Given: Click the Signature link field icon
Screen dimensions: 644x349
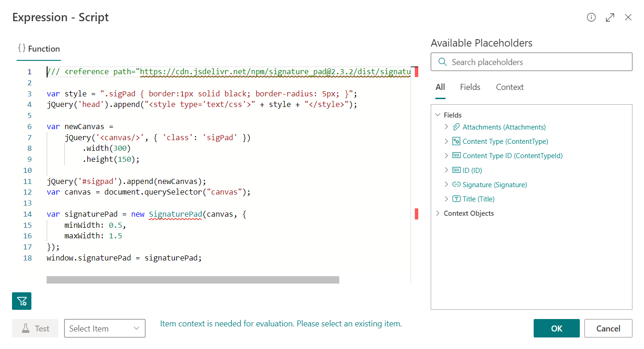Looking at the screenshot, I should point(456,184).
